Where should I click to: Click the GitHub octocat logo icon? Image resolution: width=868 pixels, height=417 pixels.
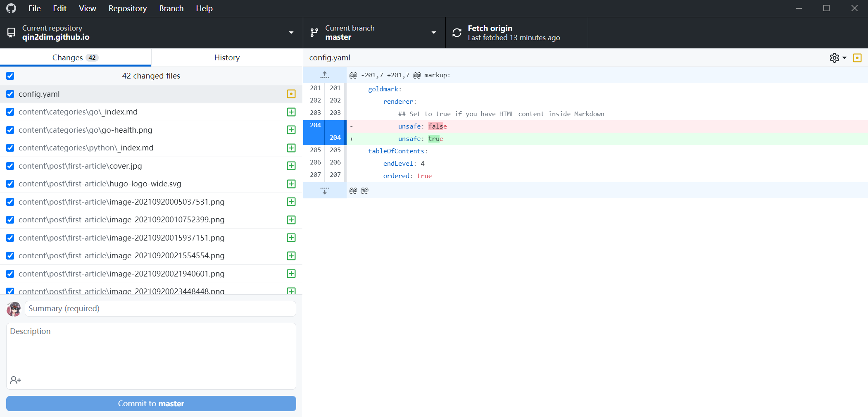pos(11,8)
